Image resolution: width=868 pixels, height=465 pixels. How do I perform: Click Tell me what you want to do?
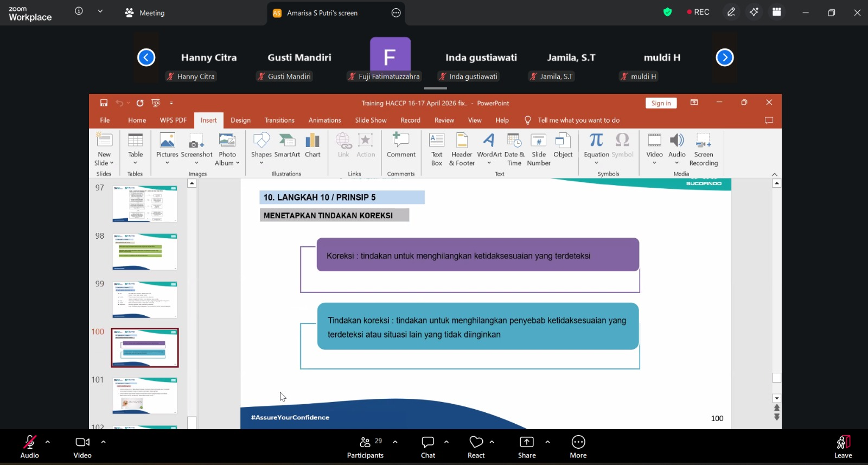pyautogui.click(x=578, y=120)
